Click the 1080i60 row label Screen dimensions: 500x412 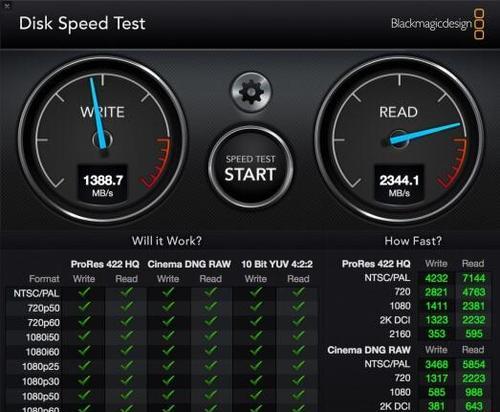pyautogui.click(x=43, y=352)
